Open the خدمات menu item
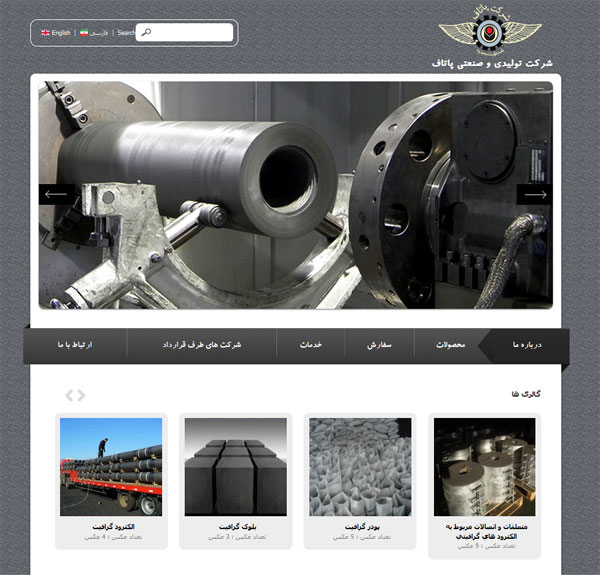Screen dimensions: 600x575 pyautogui.click(x=311, y=345)
